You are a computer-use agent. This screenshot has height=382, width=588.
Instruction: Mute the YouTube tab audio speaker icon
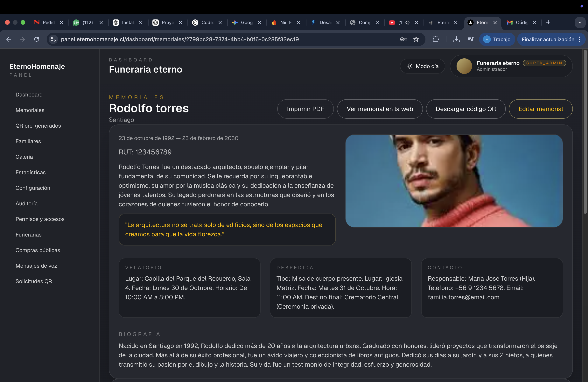click(407, 23)
